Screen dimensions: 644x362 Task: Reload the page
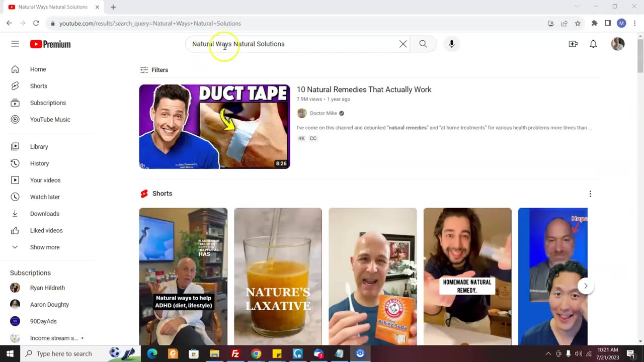point(36,23)
